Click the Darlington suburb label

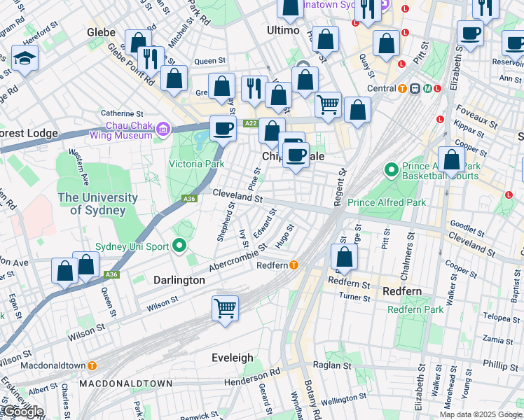179,280
